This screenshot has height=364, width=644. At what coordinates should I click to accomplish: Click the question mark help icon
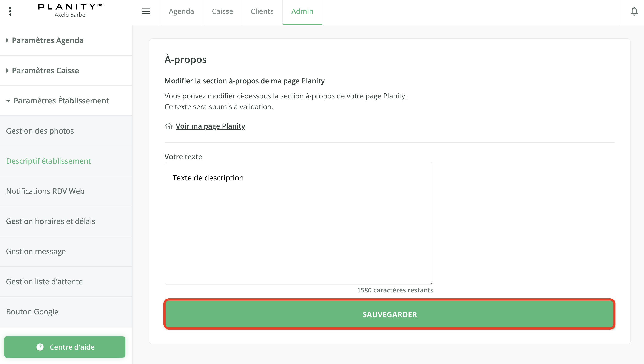coord(40,347)
